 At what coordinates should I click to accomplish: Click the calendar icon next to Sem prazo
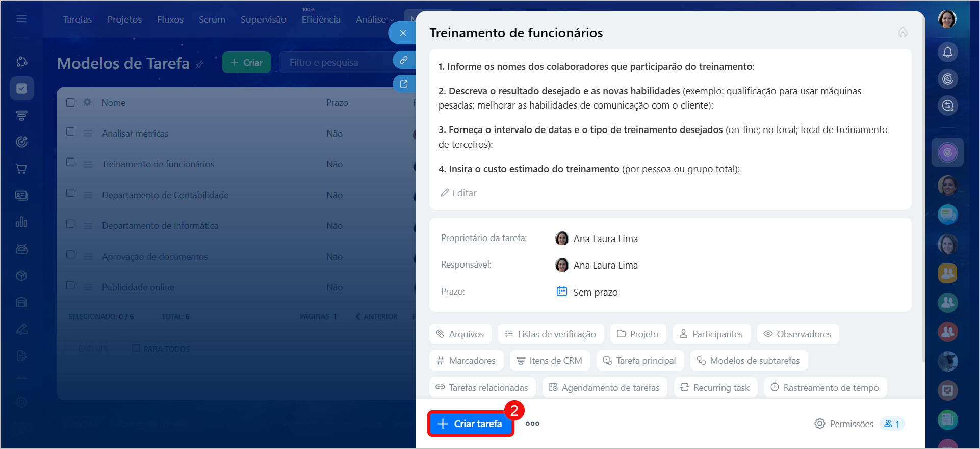click(561, 292)
